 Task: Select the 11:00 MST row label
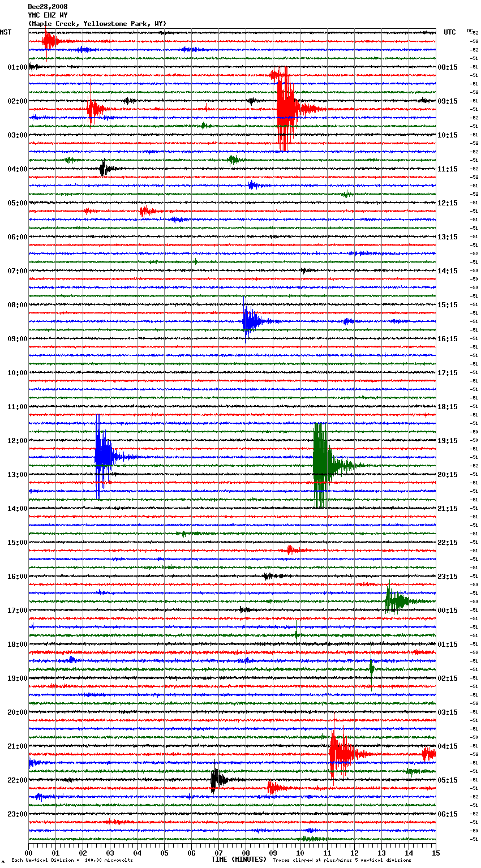(17, 407)
